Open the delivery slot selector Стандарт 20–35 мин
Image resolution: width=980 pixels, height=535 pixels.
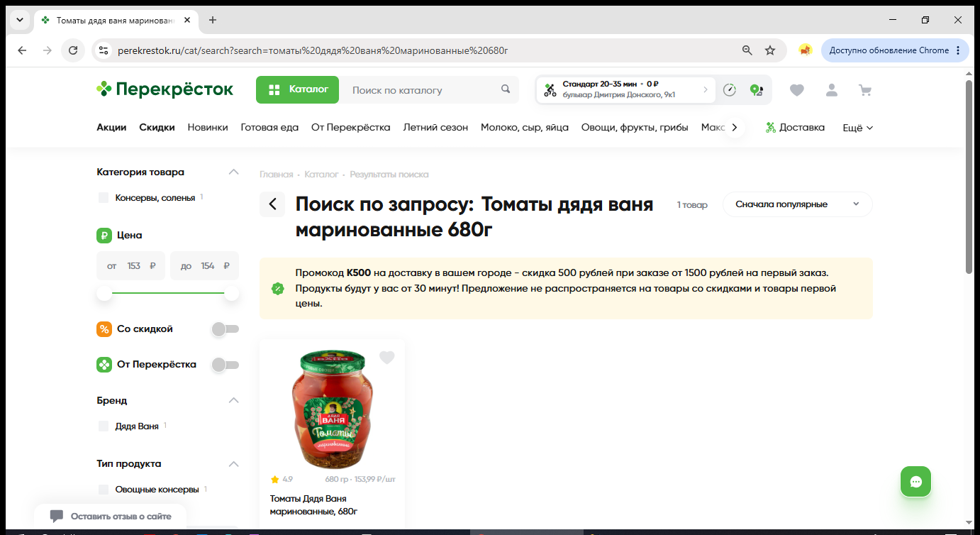coord(625,89)
